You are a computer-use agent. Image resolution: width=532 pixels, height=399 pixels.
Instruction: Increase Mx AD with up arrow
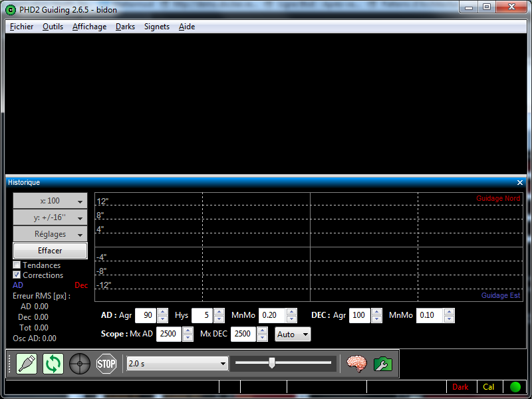188,331
